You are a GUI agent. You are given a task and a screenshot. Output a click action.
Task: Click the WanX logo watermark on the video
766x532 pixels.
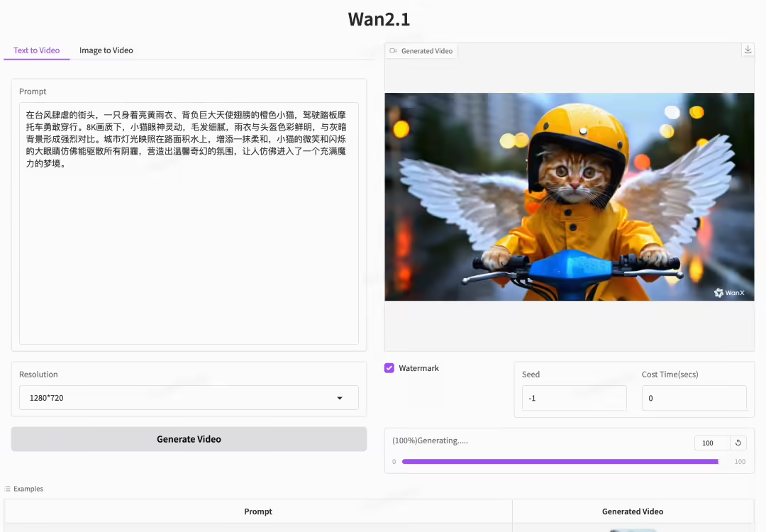point(730,292)
